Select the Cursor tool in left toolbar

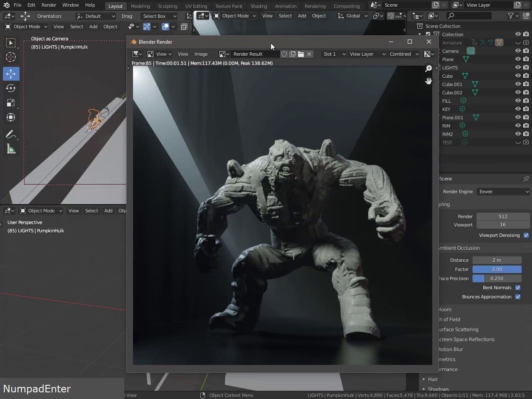tap(11, 57)
